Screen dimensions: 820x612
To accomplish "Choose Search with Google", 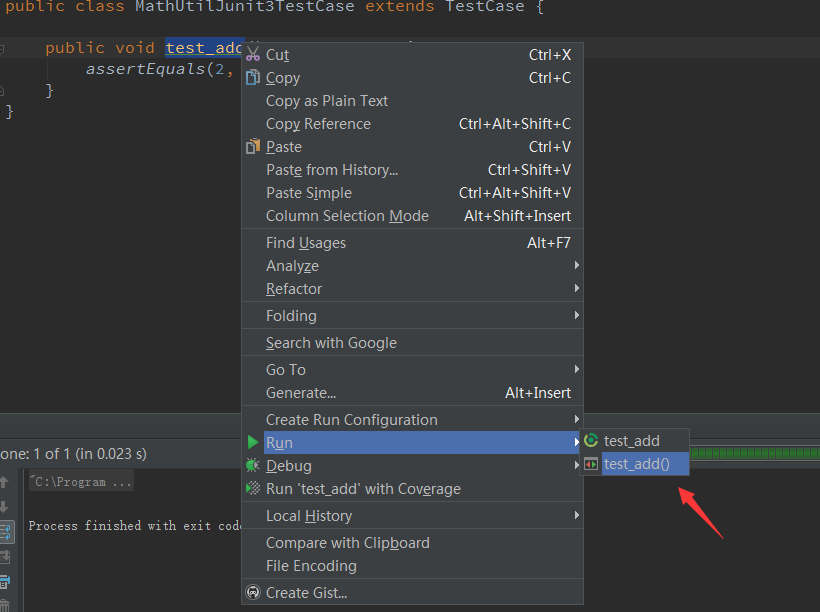I will [x=412, y=343].
